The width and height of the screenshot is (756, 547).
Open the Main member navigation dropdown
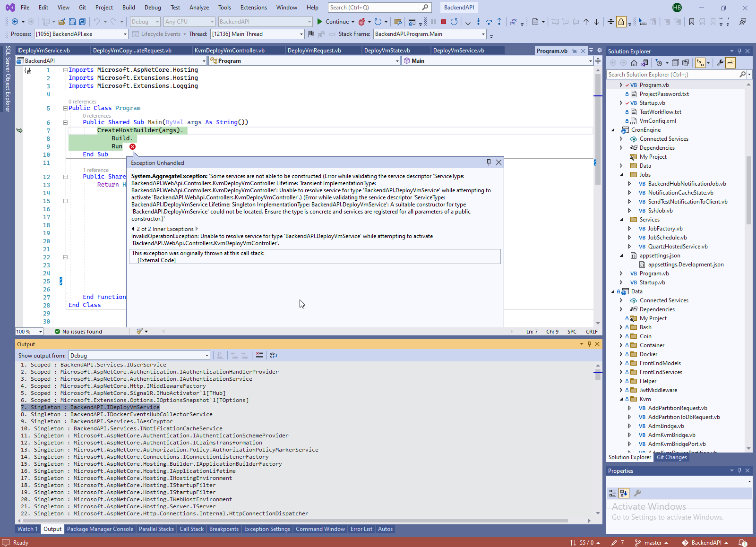[x=498, y=61]
